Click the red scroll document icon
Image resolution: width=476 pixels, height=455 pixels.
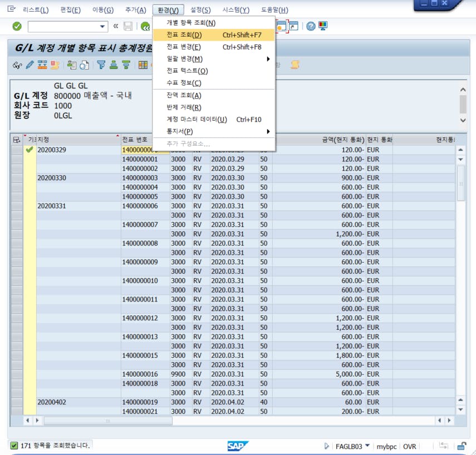[55, 65]
